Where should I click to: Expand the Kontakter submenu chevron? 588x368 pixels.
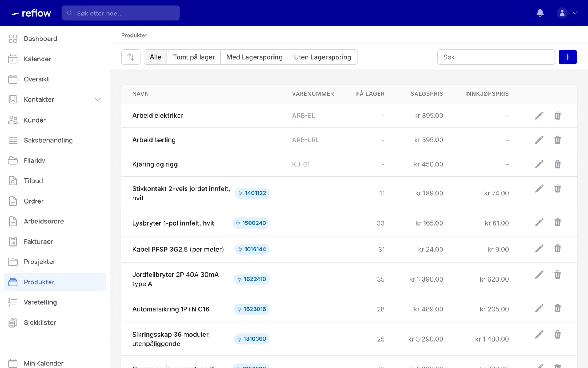(98, 99)
